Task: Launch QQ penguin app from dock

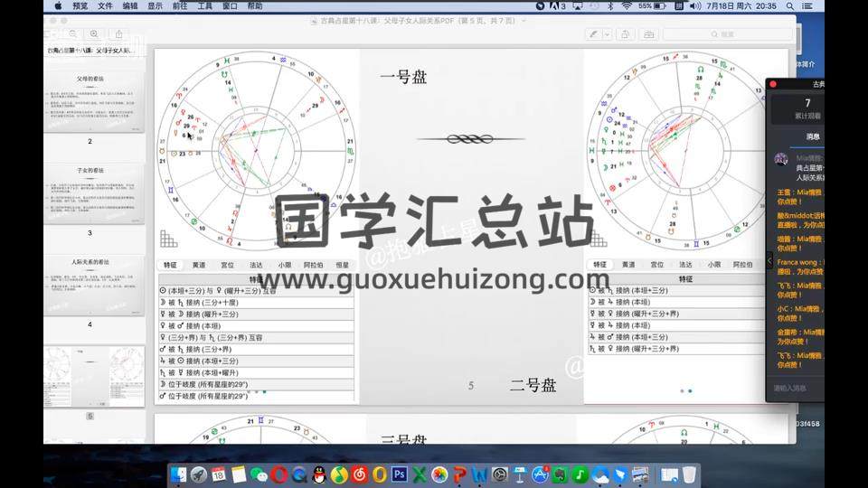Action: 318,474
